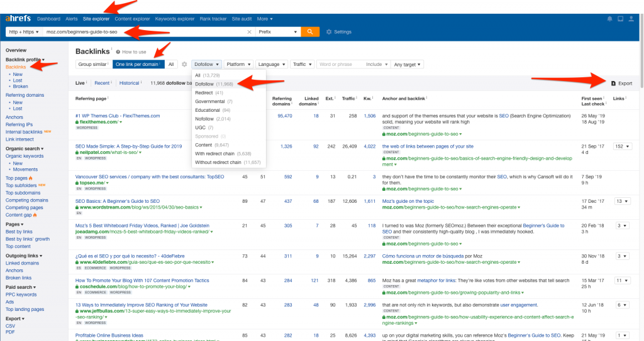The height and width of the screenshot is (341, 644).
Task: Open Competing domains in sidebar
Action: coord(26,200)
